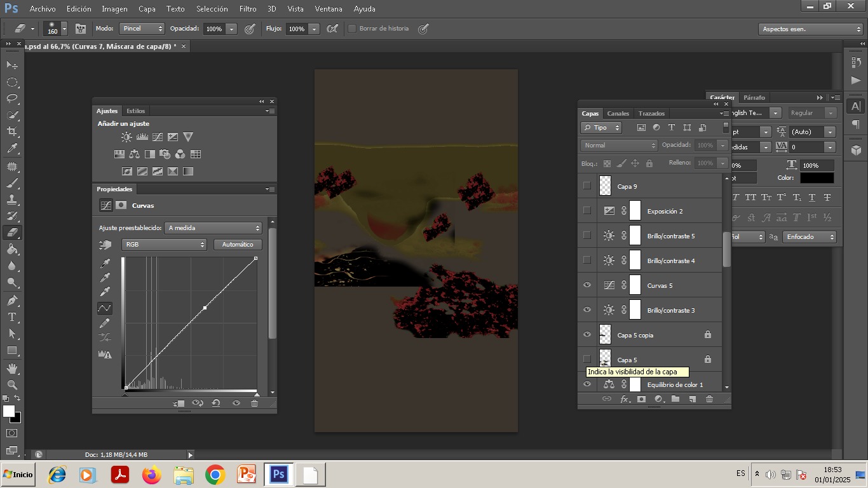Select the Crop tool
The height and width of the screenshot is (488, 868).
12,132
